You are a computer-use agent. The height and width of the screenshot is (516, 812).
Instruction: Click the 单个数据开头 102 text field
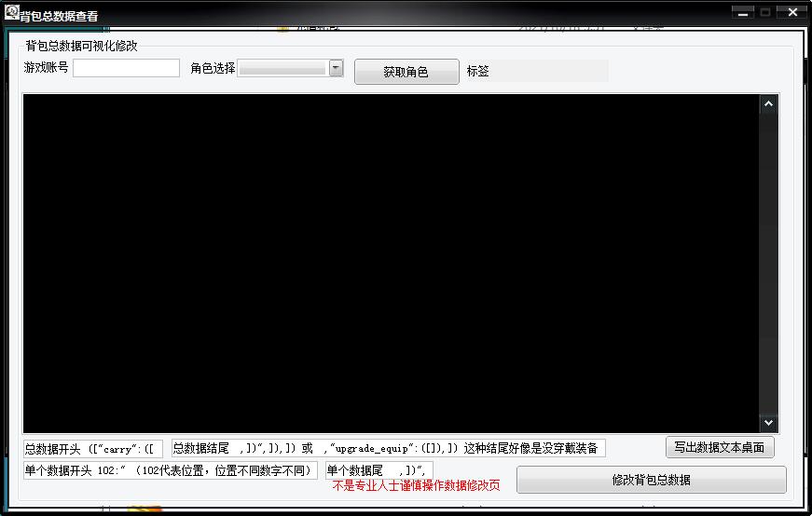click(x=170, y=470)
